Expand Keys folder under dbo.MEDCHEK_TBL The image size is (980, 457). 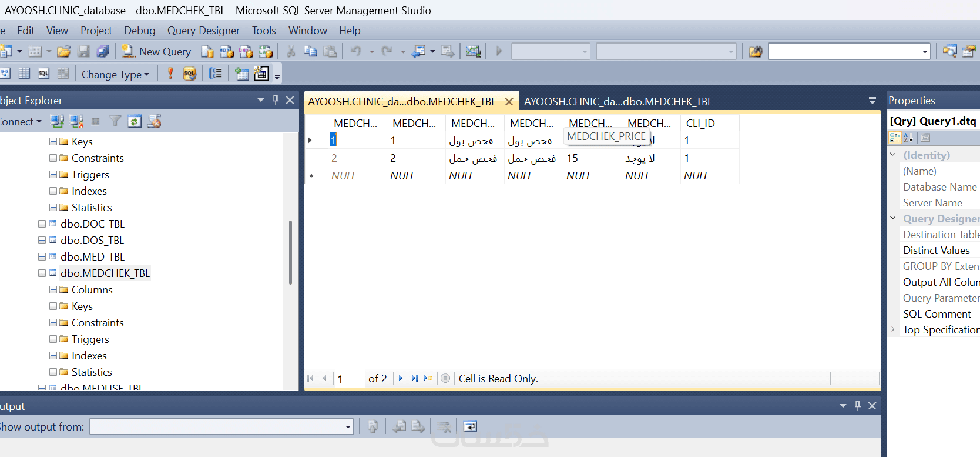pos(53,306)
